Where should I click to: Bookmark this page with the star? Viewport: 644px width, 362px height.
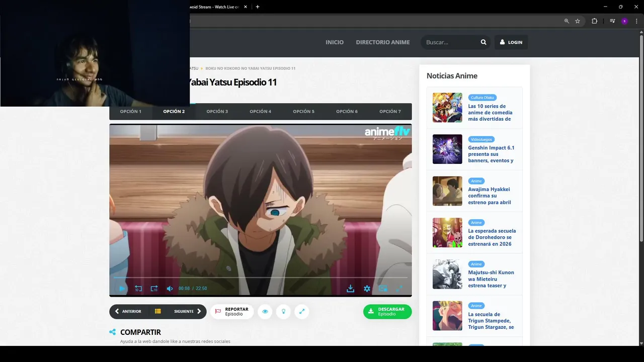[578, 21]
